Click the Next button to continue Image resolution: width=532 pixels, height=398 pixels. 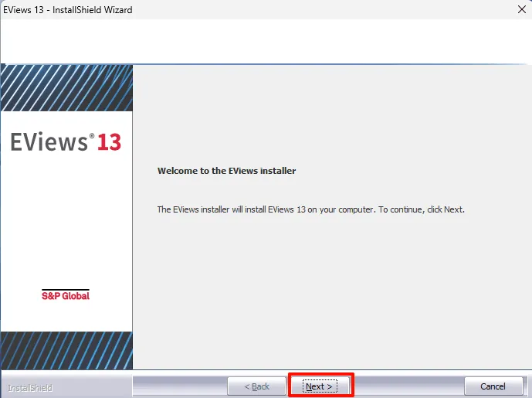pos(320,386)
